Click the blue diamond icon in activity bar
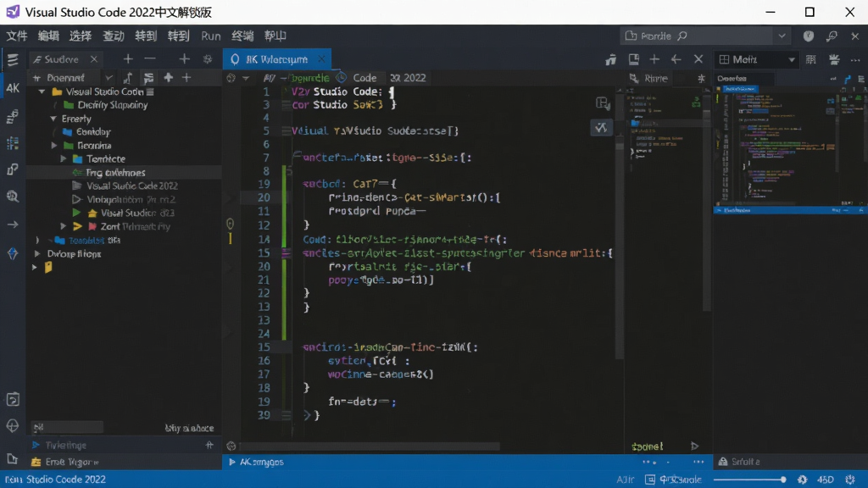The image size is (868, 488). (12, 253)
